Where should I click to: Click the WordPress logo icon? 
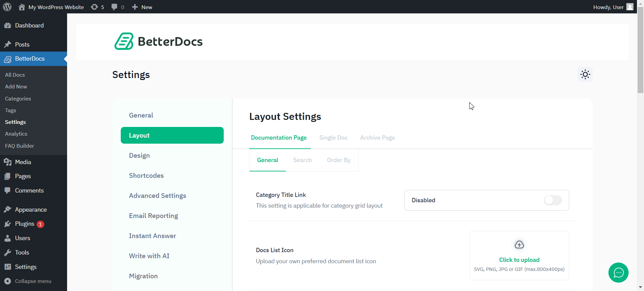pos(7,7)
